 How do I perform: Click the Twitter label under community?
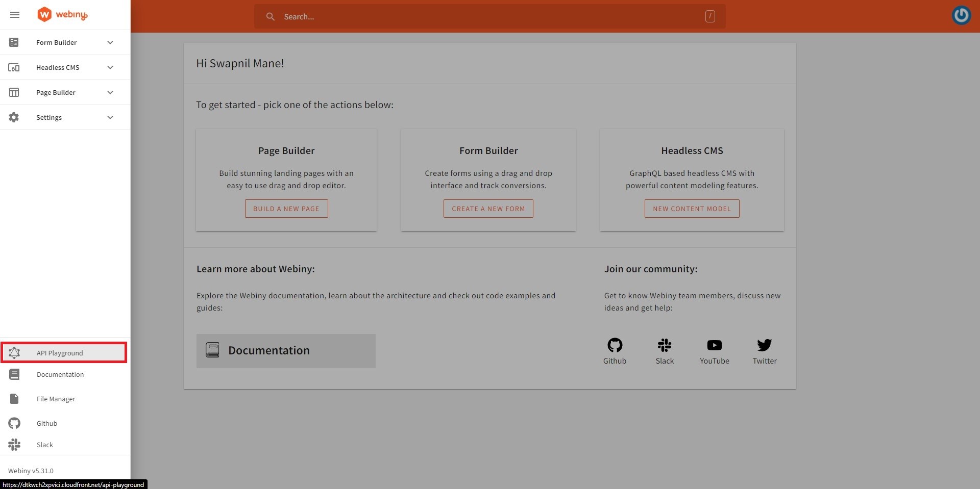(765, 361)
